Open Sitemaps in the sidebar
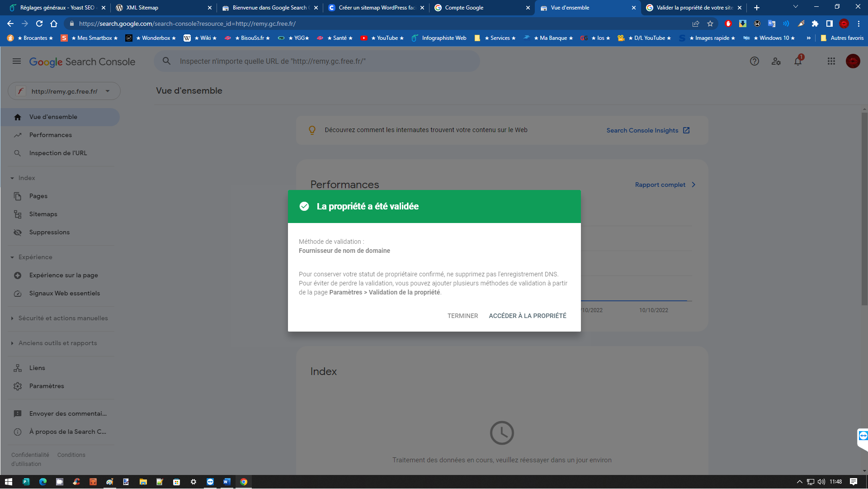Screen dimensions: 868x489 click(43, 214)
